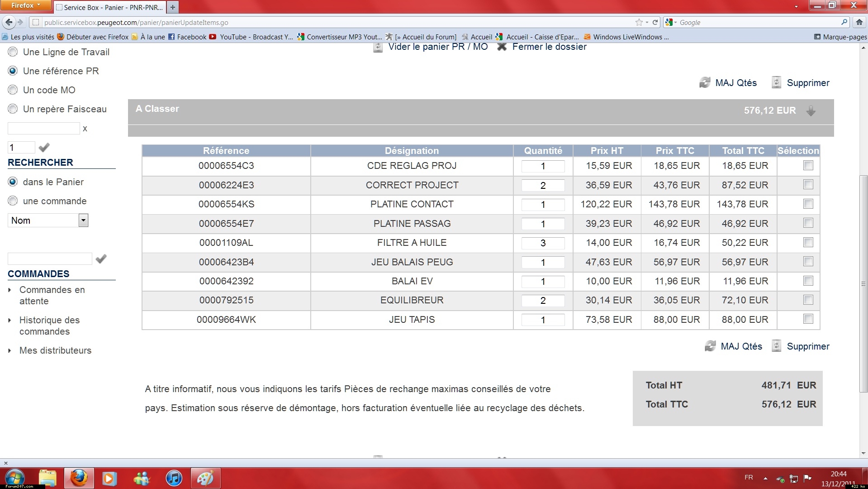Click the bottom MAJ Qtés refresh icon

pos(710,346)
